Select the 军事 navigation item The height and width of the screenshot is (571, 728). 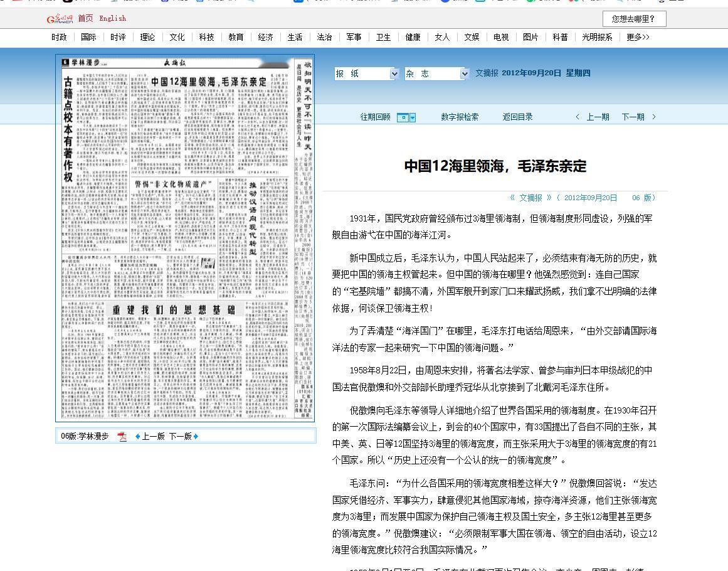point(354,38)
